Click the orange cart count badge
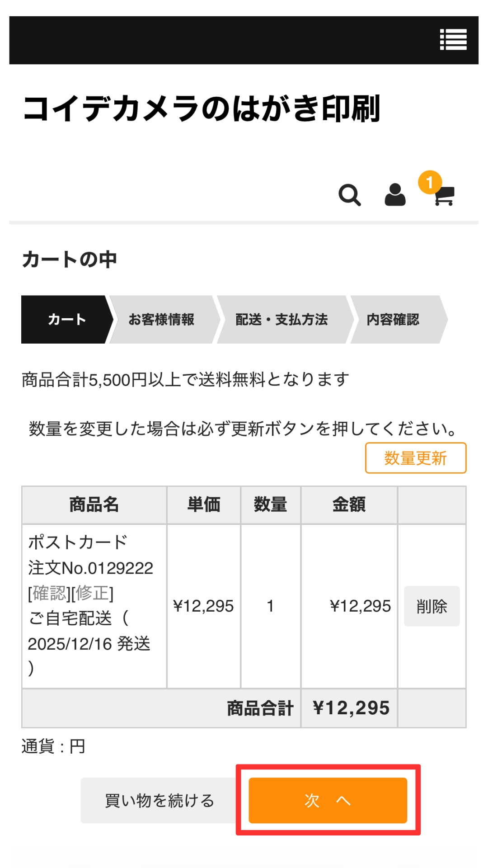 point(429,182)
